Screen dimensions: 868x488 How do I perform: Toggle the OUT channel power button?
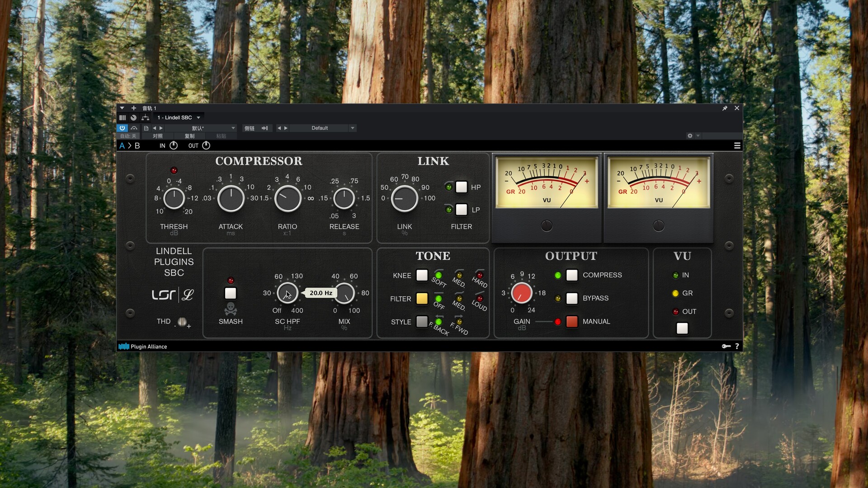click(206, 145)
